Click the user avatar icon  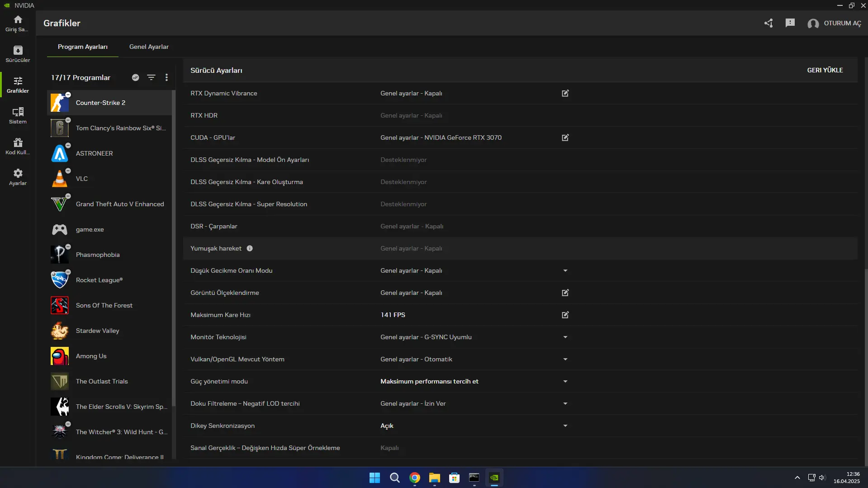813,24
